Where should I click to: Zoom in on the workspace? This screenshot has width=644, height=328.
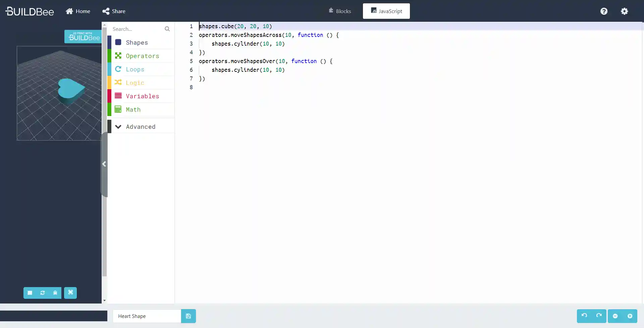[630, 316]
